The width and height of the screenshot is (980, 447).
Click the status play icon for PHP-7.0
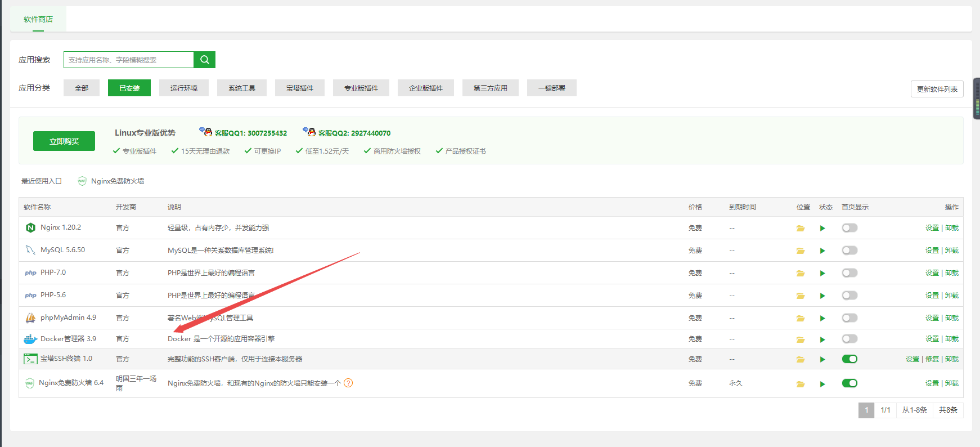822,273
